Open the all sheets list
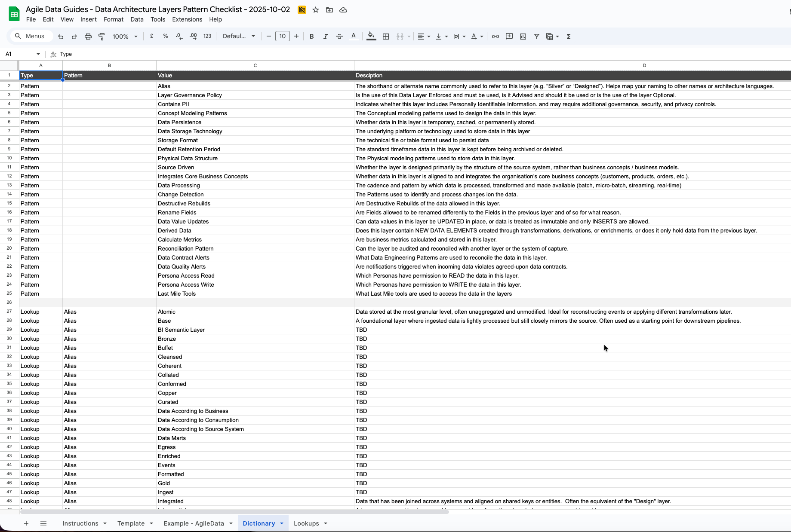The image size is (791, 532). (x=43, y=523)
